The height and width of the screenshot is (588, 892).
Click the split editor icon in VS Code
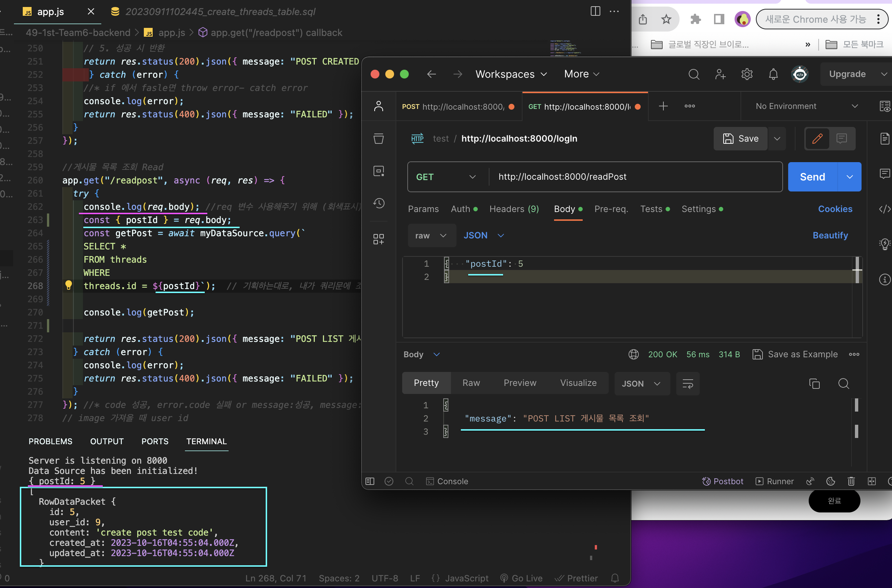[595, 11]
